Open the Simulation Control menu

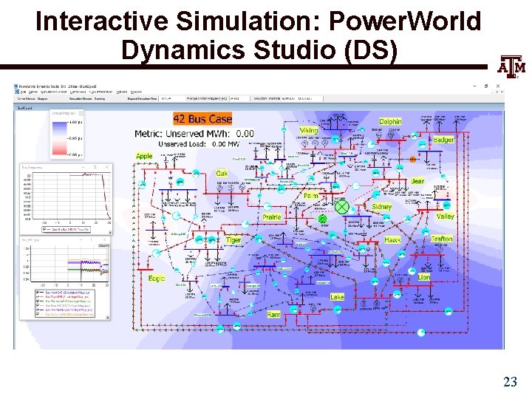[54, 92]
